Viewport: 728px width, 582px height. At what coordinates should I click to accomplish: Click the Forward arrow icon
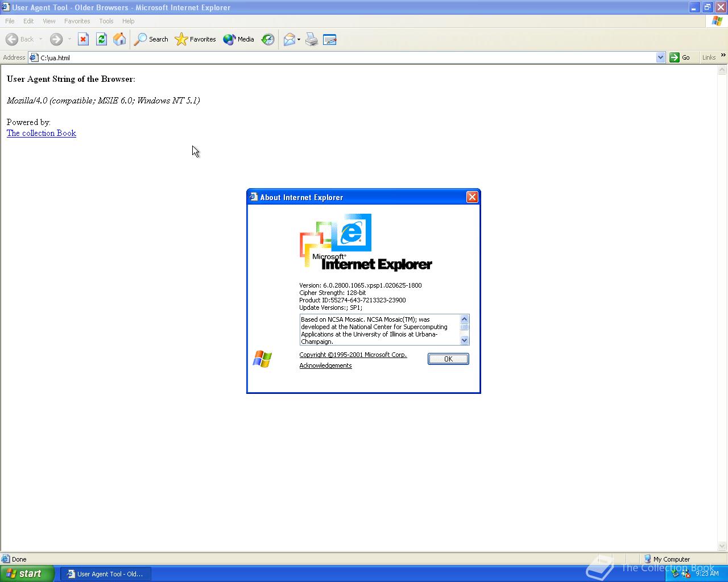click(x=56, y=39)
